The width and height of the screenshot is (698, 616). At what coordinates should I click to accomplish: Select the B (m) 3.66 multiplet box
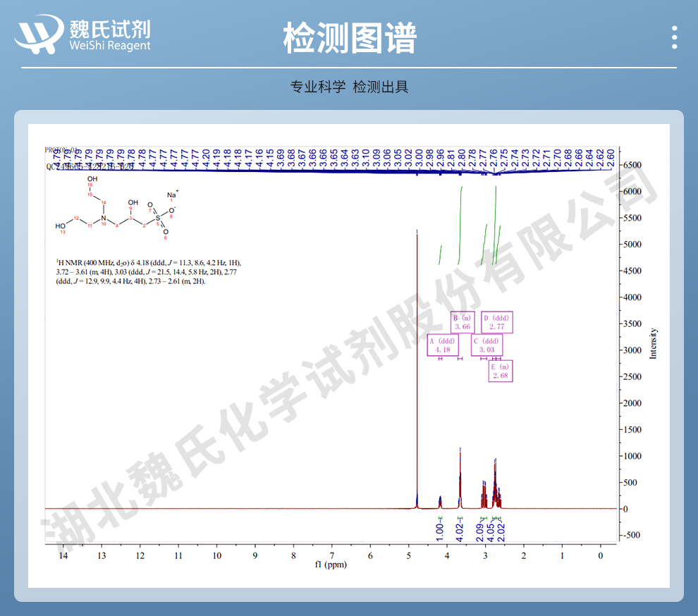tap(463, 322)
